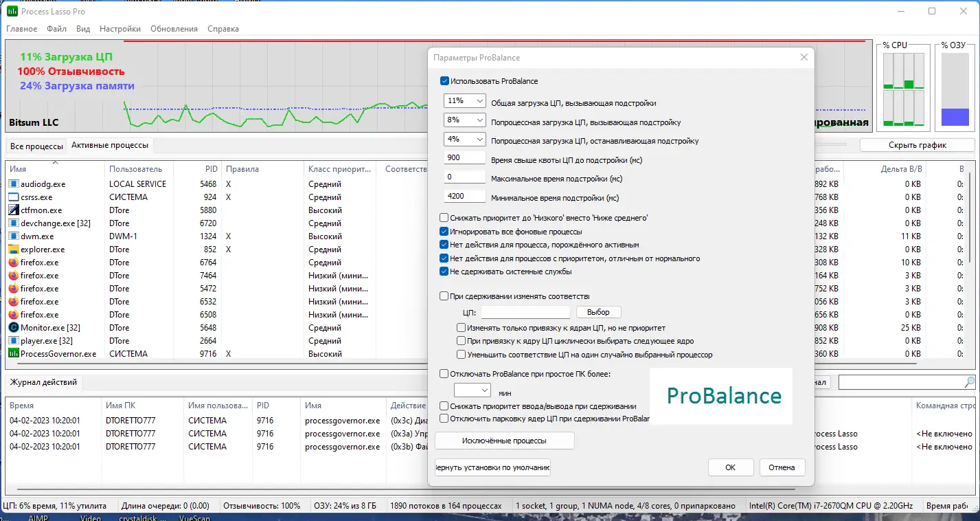Click the 'ОЗУ: 24% из 8 ГБ' status entry
Viewport: 980px width, 521px height.
pos(345,506)
